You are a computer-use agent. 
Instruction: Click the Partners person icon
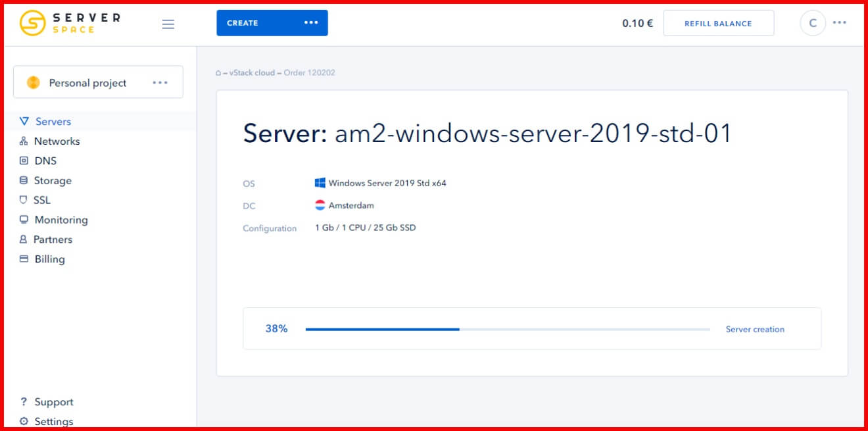point(24,240)
